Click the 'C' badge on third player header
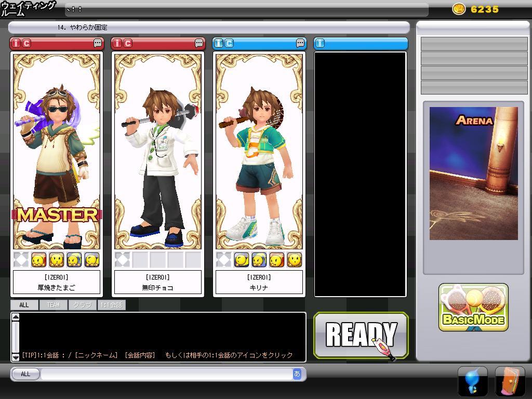The image size is (532, 399). point(229,43)
